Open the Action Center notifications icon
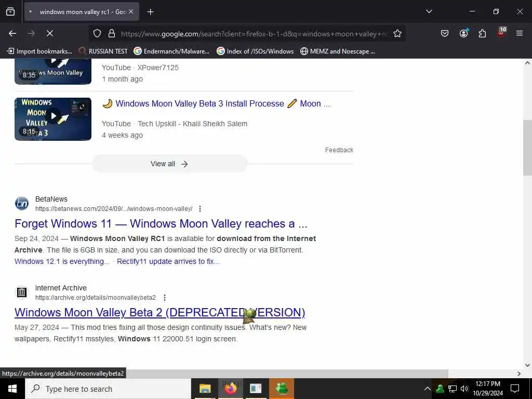Screen dimensions: 532x399 point(515,389)
